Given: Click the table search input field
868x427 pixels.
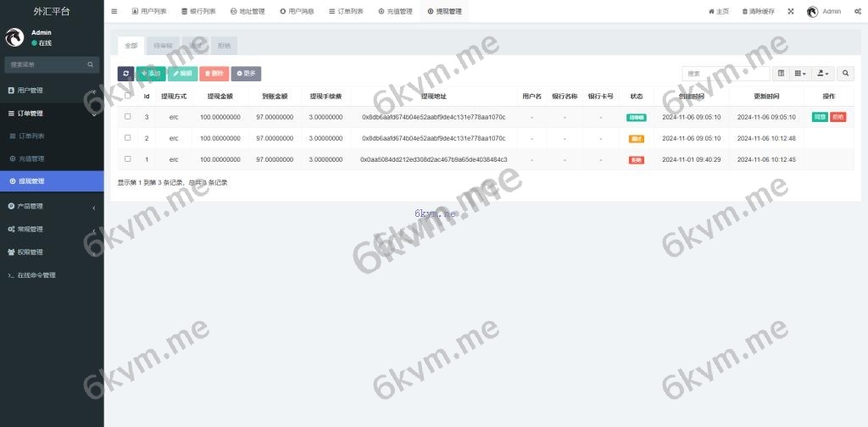Looking at the screenshot, I should tap(725, 74).
